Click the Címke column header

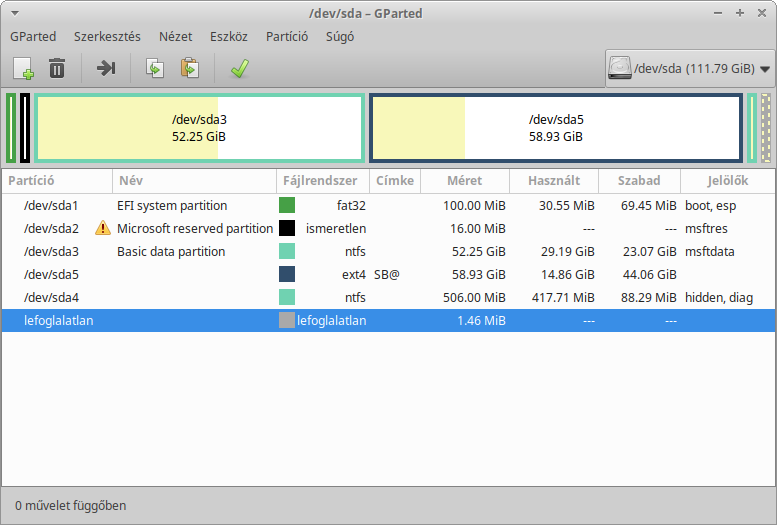click(395, 181)
